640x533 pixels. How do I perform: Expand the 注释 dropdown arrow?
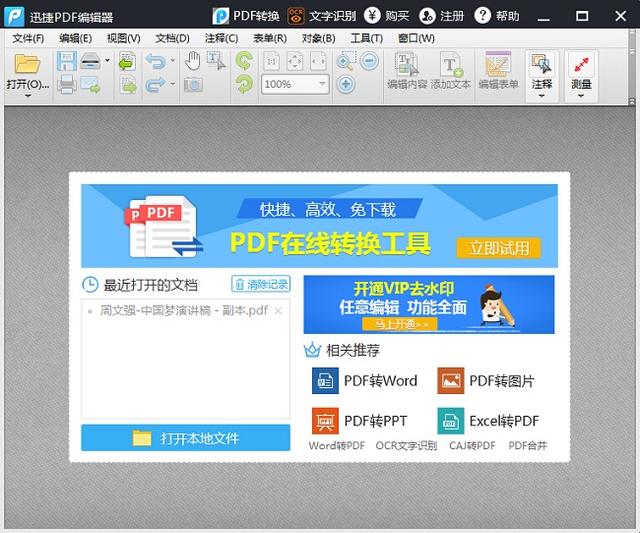[542, 96]
